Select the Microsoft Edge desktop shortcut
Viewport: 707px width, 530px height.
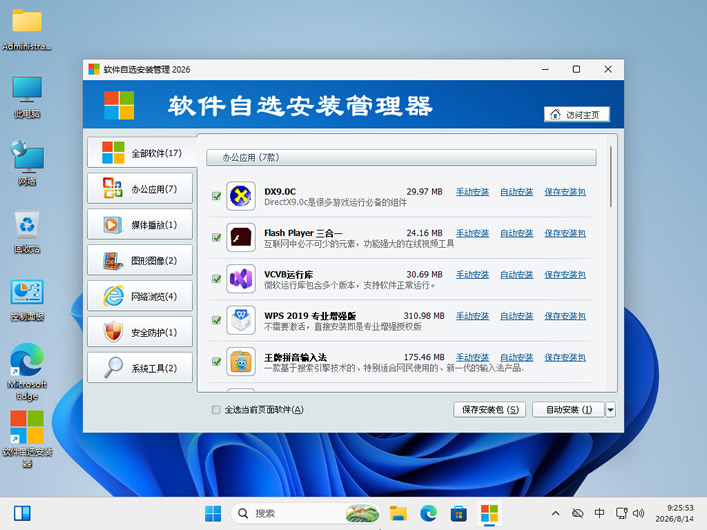[x=27, y=372]
